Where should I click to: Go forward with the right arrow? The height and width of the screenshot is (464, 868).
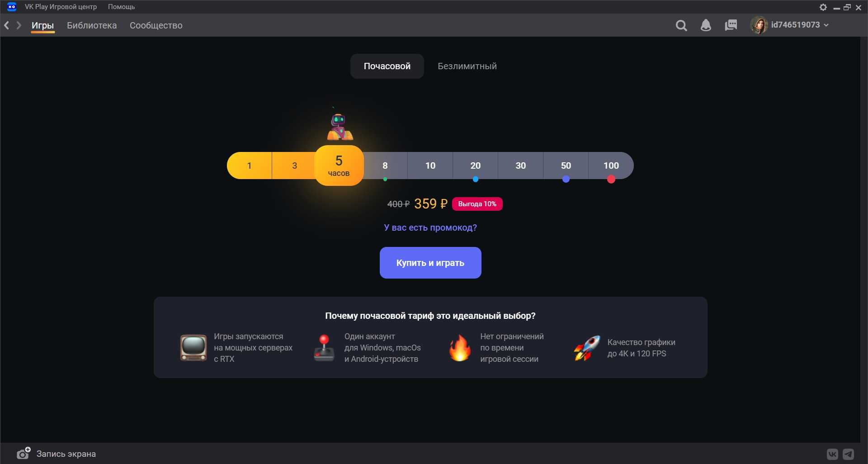19,25
